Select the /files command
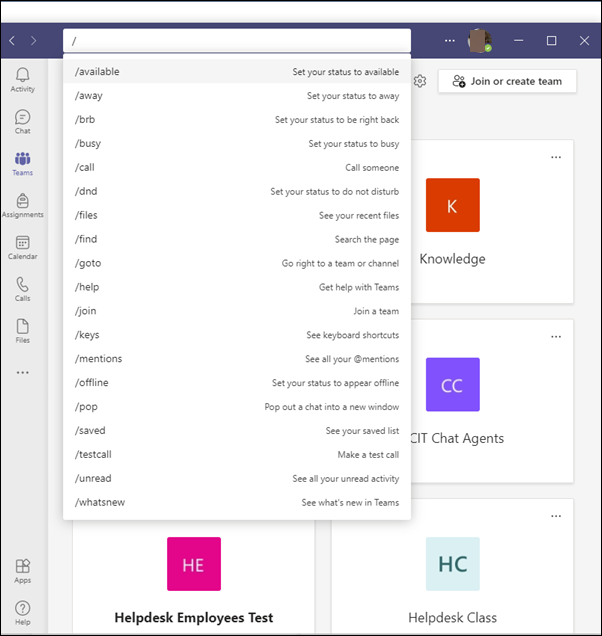 tap(237, 215)
